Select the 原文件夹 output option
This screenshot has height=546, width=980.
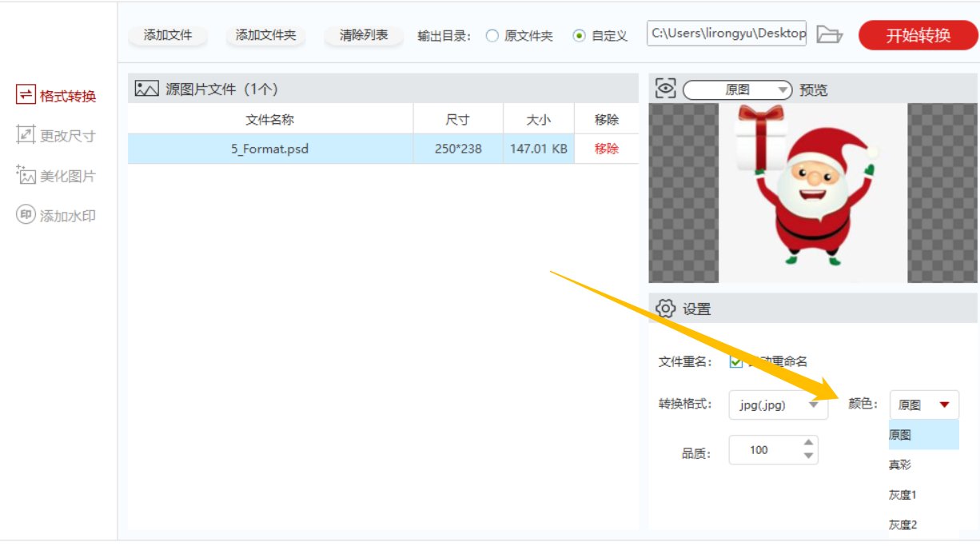[x=492, y=34]
